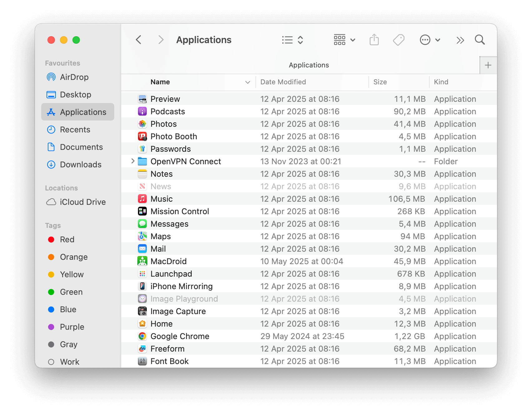Select the Preview app icon

pyautogui.click(x=142, y=99)
